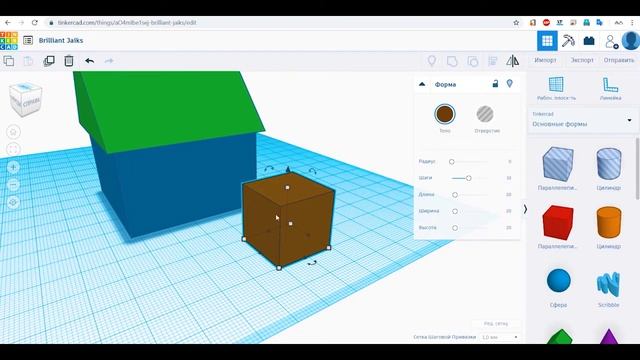Viewport: 640px width, 360px height.
Task: Open the snap grid step dropdown
Action: [500, 337]
